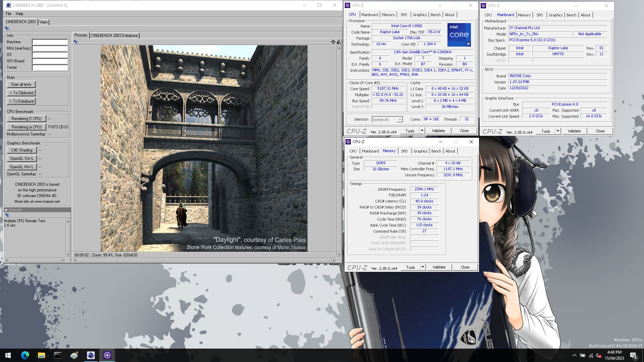Click the Console panel square header icon

[x=6, y=210]
